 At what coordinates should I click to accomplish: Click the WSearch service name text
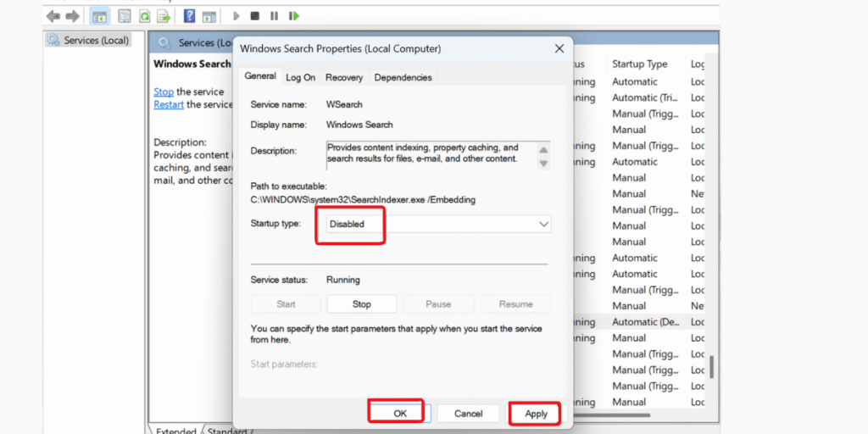pos(344,104)
